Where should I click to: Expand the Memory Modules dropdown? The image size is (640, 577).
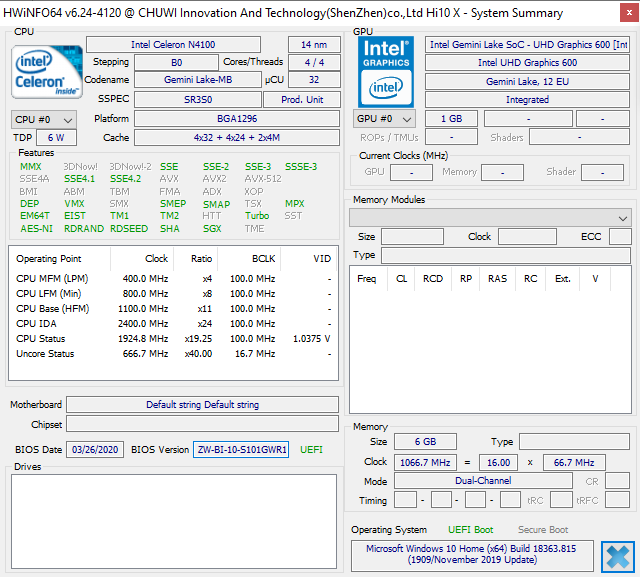coord(490,218)
